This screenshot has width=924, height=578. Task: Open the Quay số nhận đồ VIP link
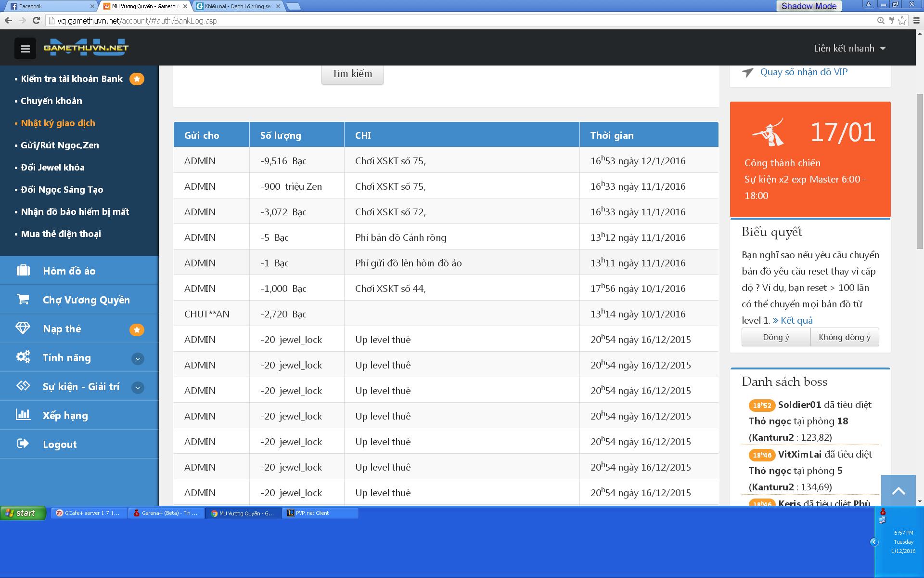pyautogui.click(x=803, y=72)
